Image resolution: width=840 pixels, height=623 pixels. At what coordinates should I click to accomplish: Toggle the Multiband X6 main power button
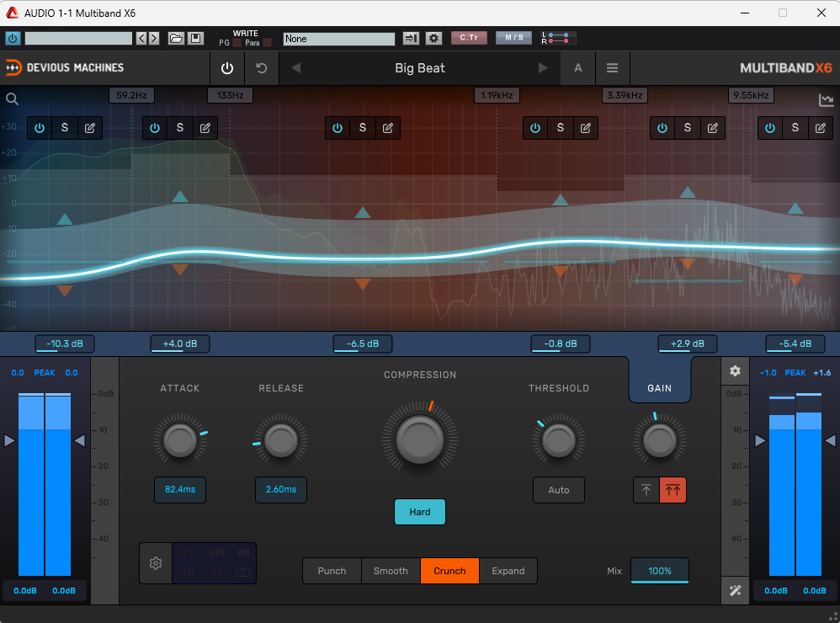pos(227,68)
